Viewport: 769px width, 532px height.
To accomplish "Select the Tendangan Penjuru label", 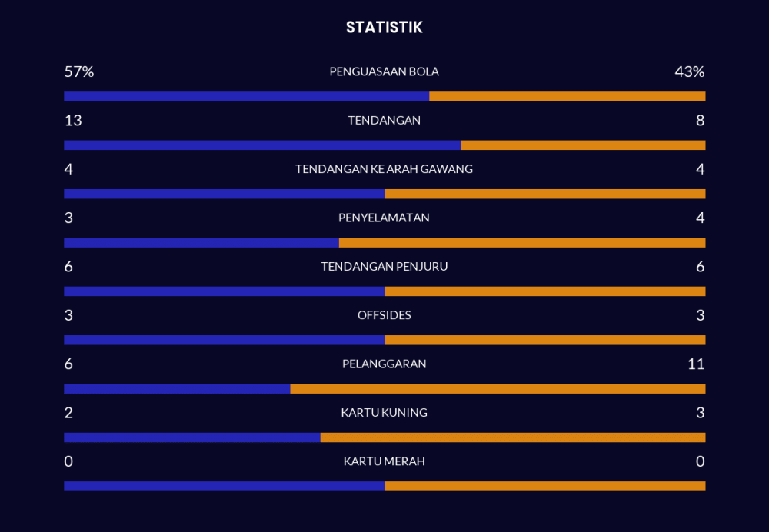I will pyautogui.click(x=384, y=267).
